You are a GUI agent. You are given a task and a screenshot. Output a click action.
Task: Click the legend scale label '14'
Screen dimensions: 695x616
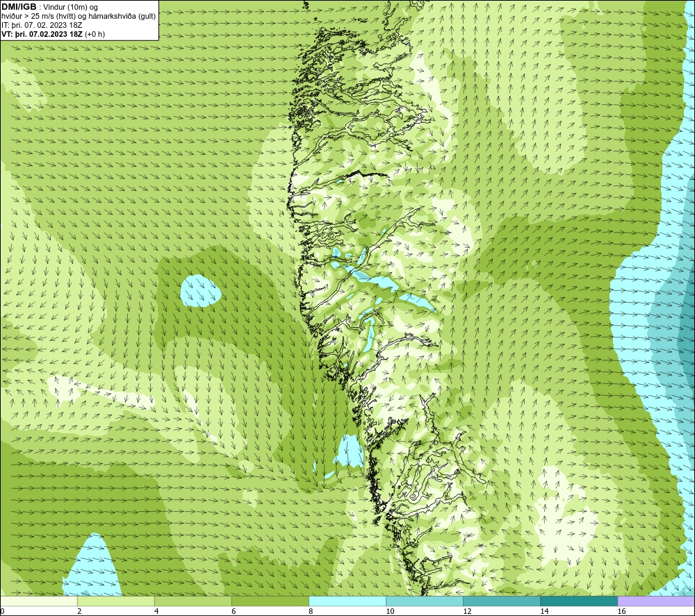click(544, 612)
